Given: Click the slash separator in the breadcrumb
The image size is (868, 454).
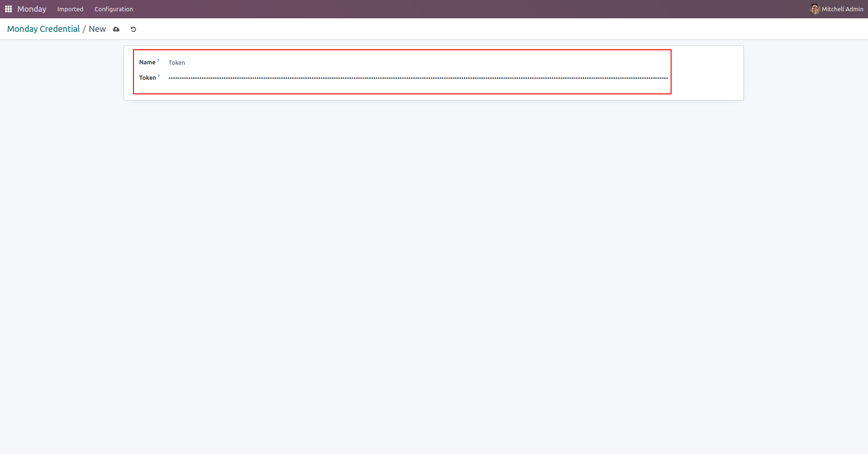Looking at the screenshot, I should [84, 29].
